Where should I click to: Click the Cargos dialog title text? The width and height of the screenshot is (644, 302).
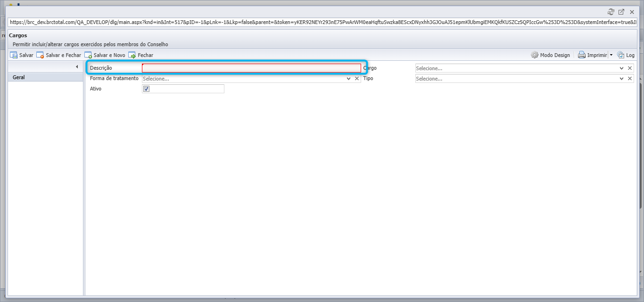pos(18,35)
